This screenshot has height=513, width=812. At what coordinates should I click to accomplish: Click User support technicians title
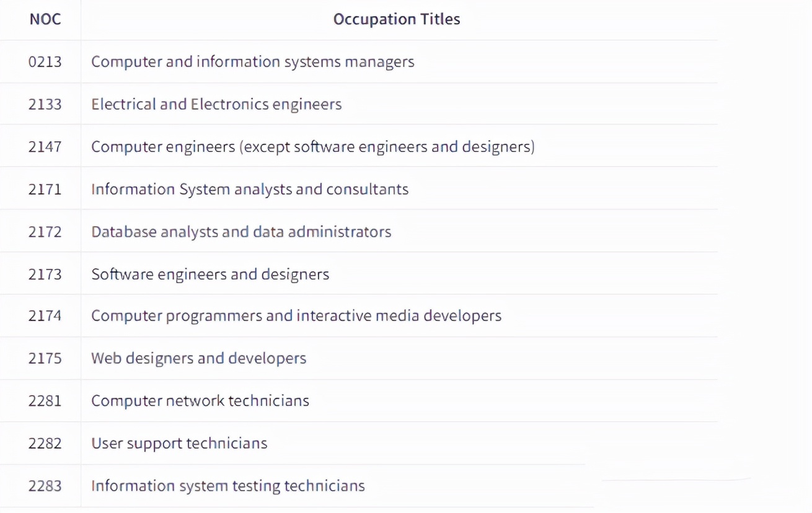179,444
